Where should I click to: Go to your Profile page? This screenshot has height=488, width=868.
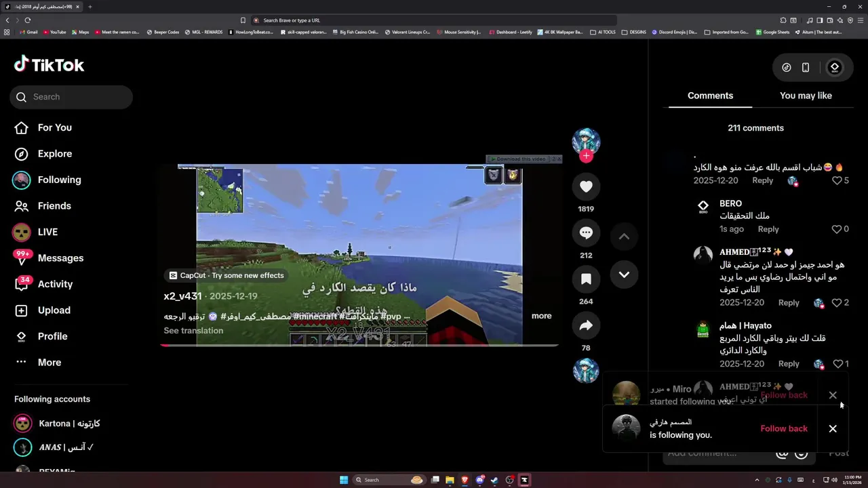coord(52,336)
